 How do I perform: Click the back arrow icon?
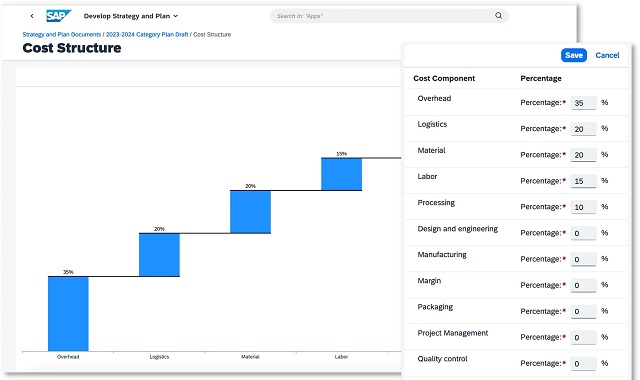pyautogui.click(x=32, y=16)
